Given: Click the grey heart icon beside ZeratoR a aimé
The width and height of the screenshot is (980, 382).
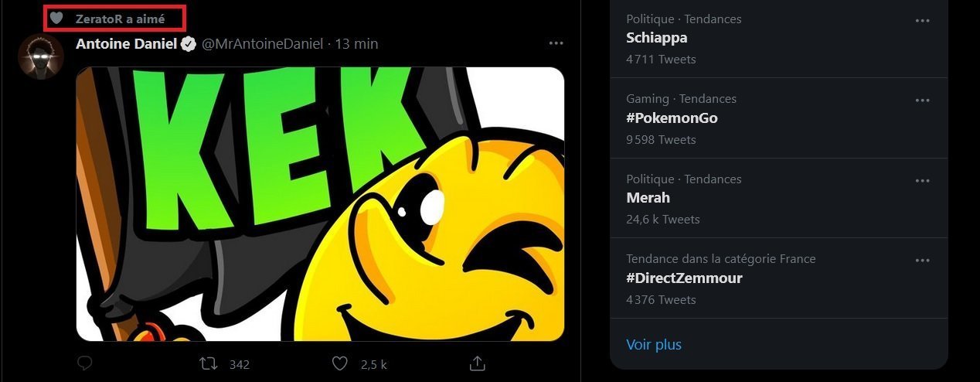Looking at the screenshot, I should pyautogui.click(x=56, y=19).
